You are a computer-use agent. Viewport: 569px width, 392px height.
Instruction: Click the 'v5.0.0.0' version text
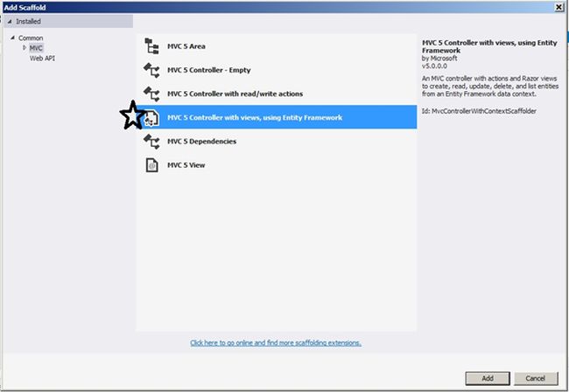(x=434, y=66)
